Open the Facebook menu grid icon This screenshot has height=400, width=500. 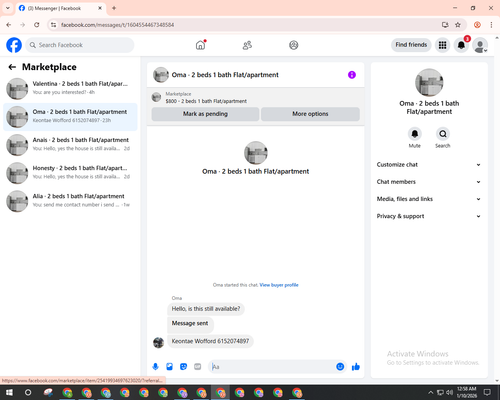tap(442, 45)
